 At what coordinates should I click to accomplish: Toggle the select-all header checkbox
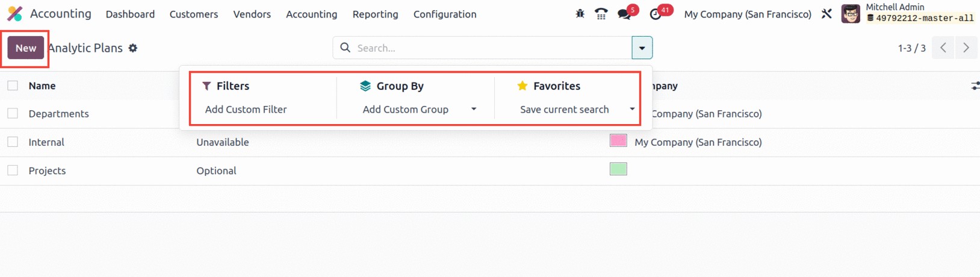tap(13, 86)
